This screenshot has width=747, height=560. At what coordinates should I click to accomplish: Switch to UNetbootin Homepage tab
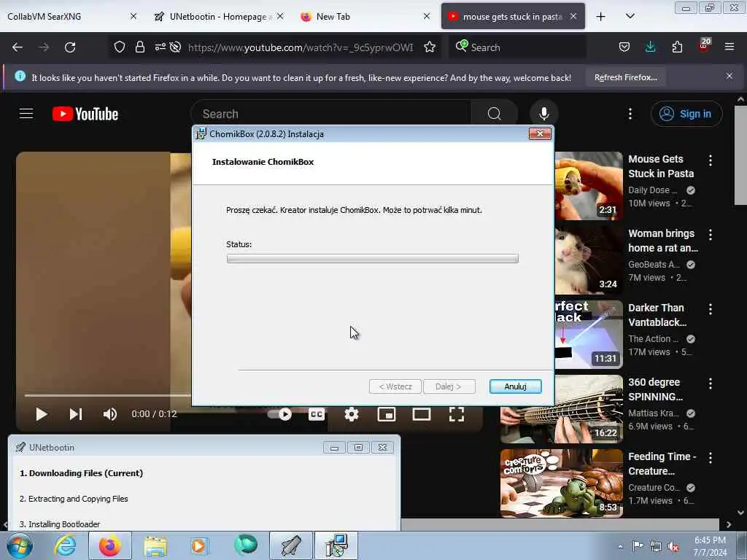pyautogui.click(x=217, y=17)
